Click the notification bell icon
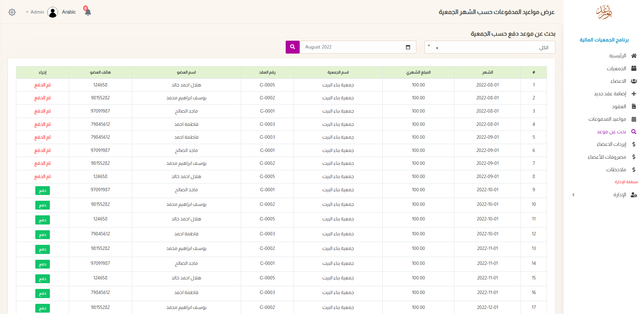This screenshot has width=644, height=314. click(88, 12)
